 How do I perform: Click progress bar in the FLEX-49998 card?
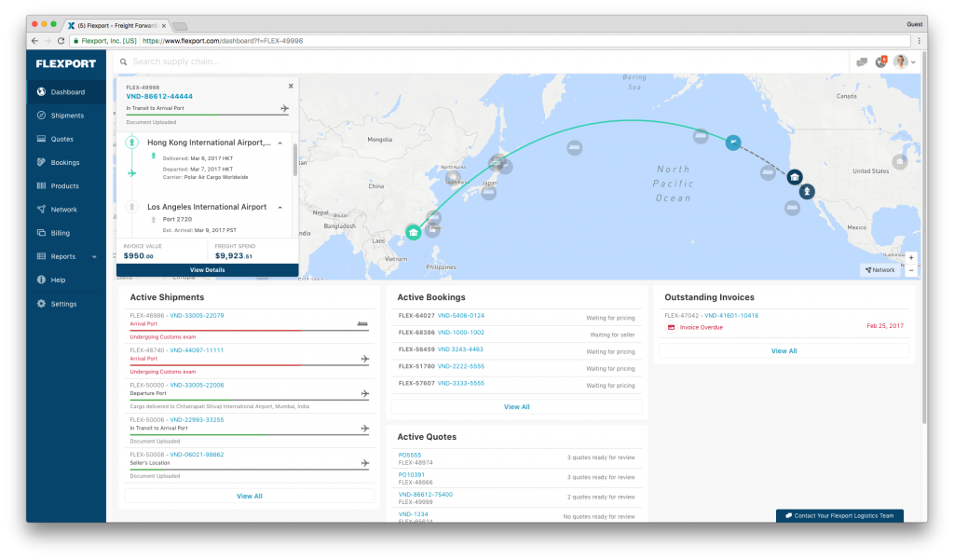click(207, 115)
